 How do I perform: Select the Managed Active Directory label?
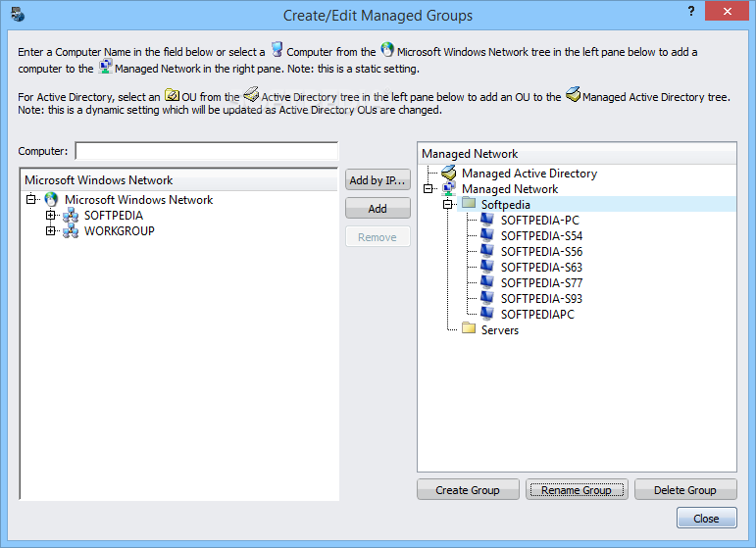(x=529, y=174)
